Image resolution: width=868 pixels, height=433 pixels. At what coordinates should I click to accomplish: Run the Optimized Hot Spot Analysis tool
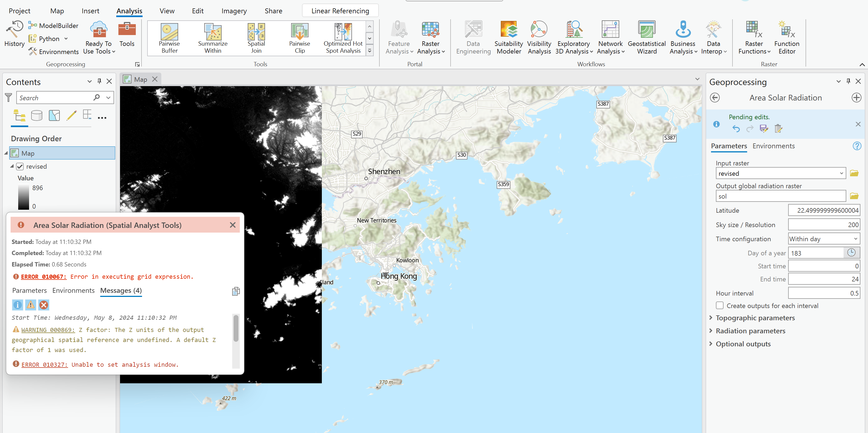342,37
